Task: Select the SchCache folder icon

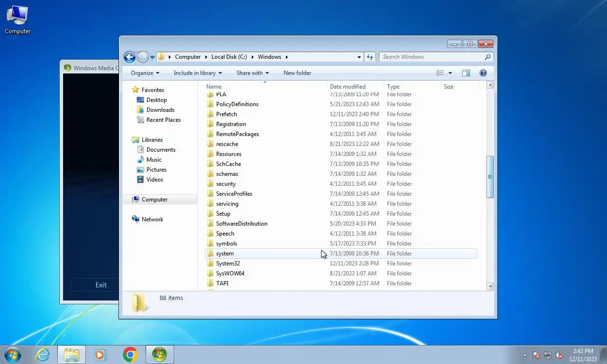Action: [211, 164]
